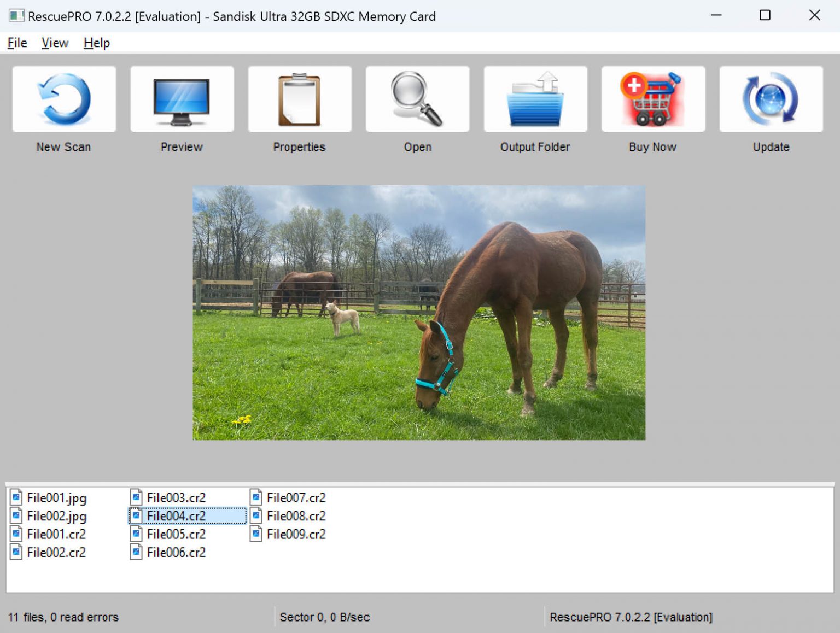Screen dimensions: 840x633
Task: Check for Updates via globe icon
Action: (x=771, y=98)
